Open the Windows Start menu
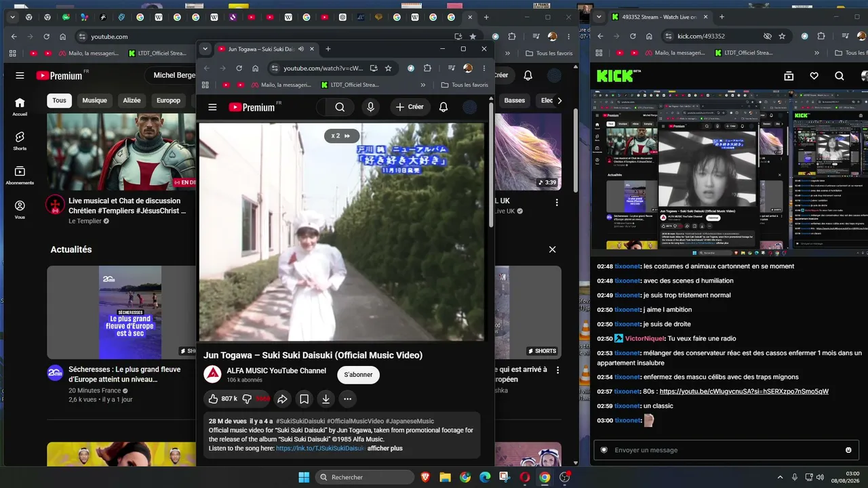The image size is (868, 488). tap(303, 477)
